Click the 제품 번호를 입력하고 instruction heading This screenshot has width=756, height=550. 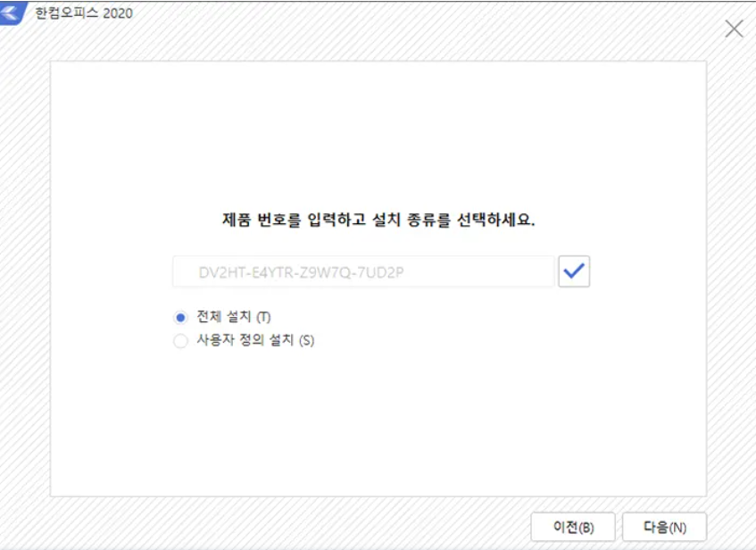(x=378, y=220)
